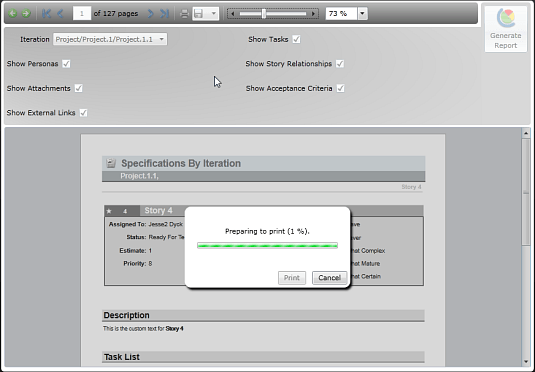Open the zoom percentage dropdown

click(362, 14)
